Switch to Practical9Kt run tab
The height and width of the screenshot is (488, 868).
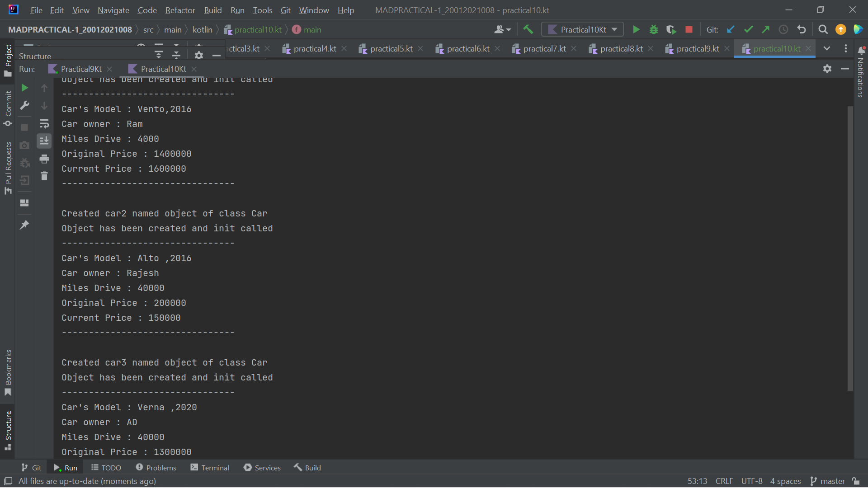click(80, 69)
